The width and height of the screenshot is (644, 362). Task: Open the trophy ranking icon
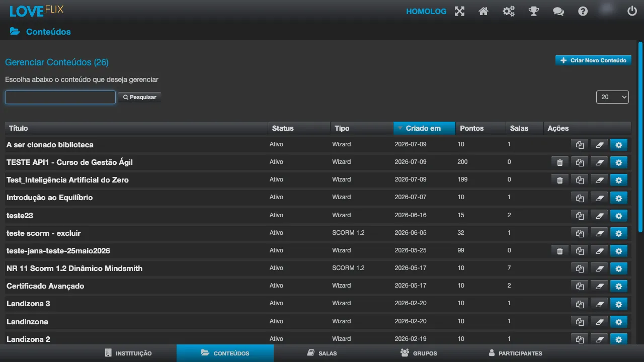[534, 11]
